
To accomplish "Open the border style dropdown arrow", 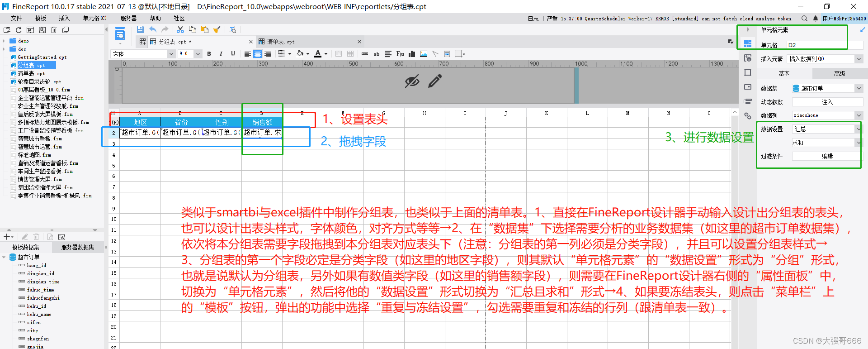I will (290, 54).
